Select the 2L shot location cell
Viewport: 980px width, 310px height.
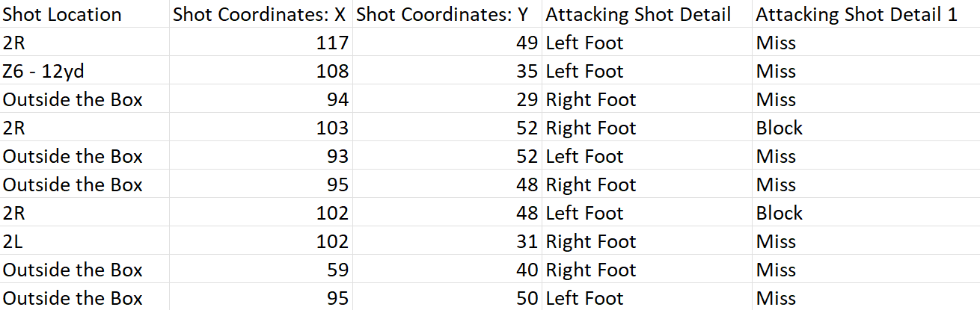point(85,241)
